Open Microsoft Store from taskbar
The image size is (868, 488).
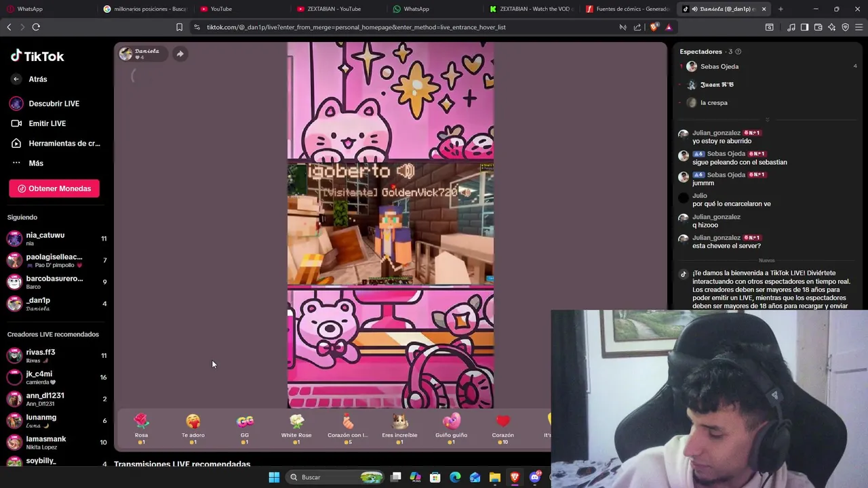[435, 477]
